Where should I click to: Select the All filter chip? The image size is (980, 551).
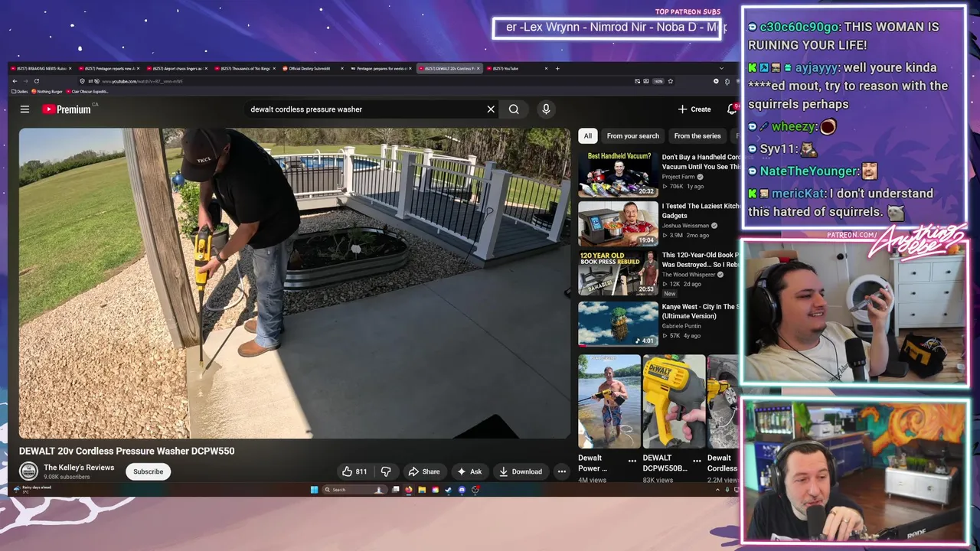tap(587, 136)
